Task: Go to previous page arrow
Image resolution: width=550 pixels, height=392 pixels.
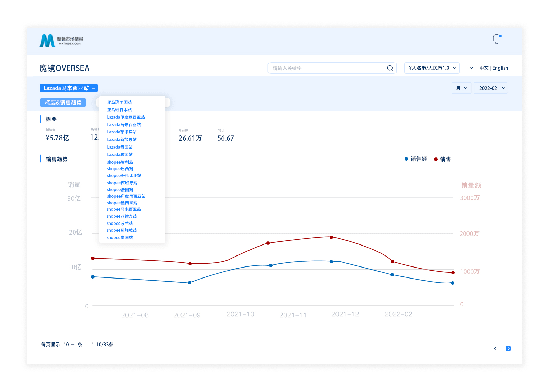Action: [x=495, y=349]
